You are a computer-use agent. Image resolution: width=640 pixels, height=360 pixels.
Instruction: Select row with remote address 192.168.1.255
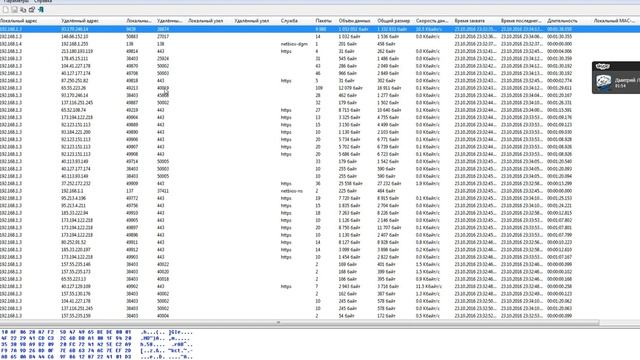[x=320, y=44]
